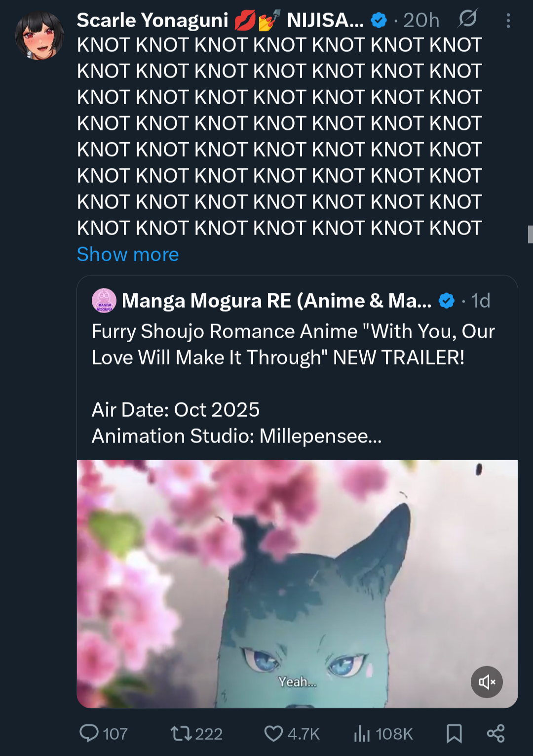
Task: Bookmark this post
Action: 454,733
